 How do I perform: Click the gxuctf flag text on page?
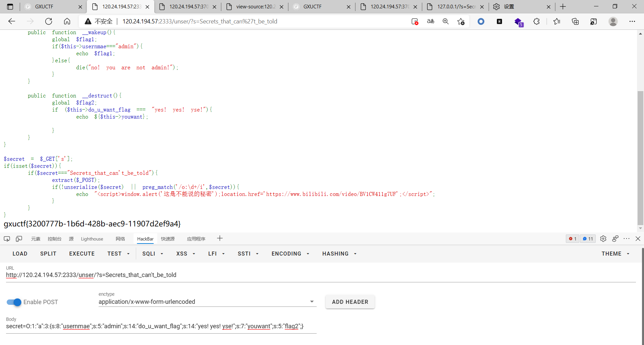click(x=92, y=224)
